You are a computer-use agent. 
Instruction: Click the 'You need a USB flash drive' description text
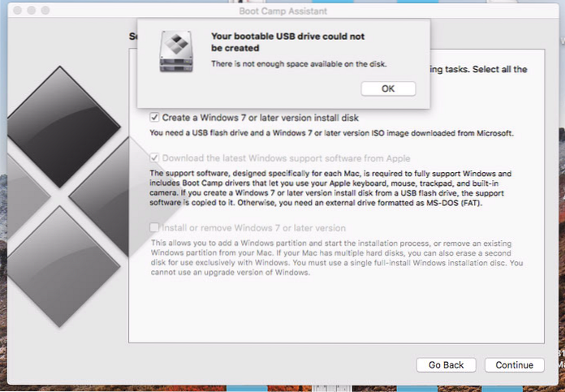(331, 133)
